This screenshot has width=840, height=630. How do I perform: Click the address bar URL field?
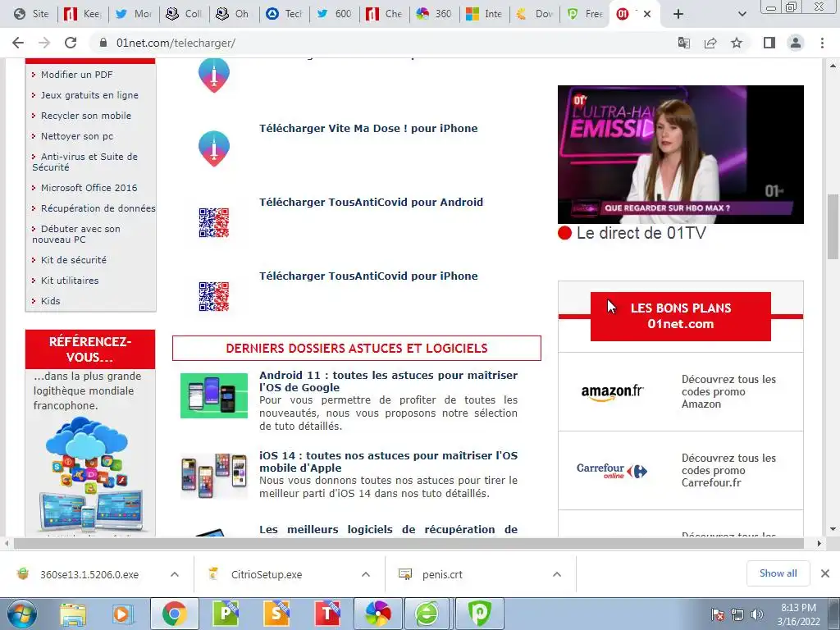click(x=386, y=43)
